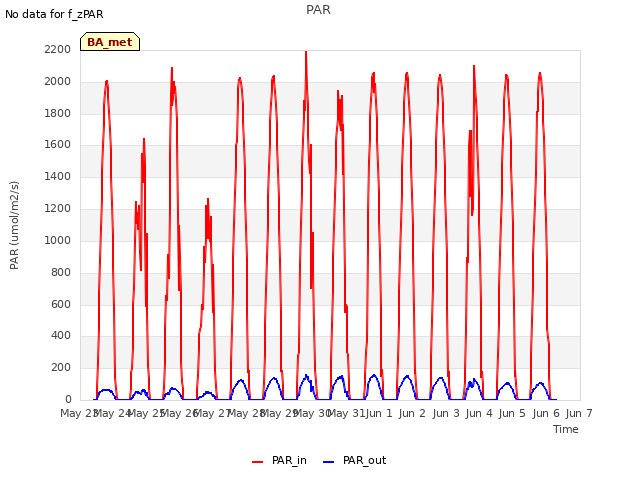
Task: Select the BA_met annotation label
Action: click(x=110, y=42)
